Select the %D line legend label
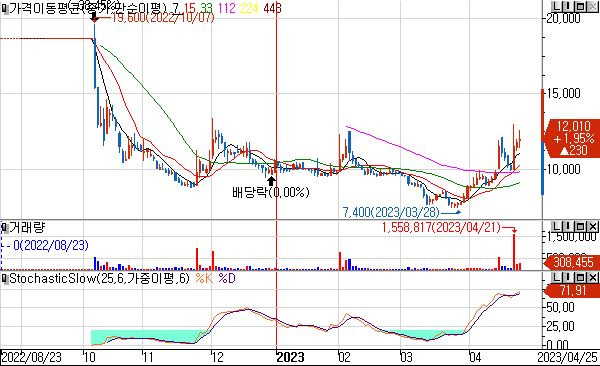 227,278
